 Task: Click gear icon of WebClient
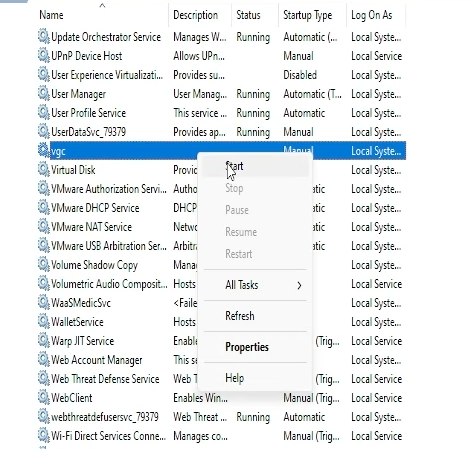[x=43, y=397]
